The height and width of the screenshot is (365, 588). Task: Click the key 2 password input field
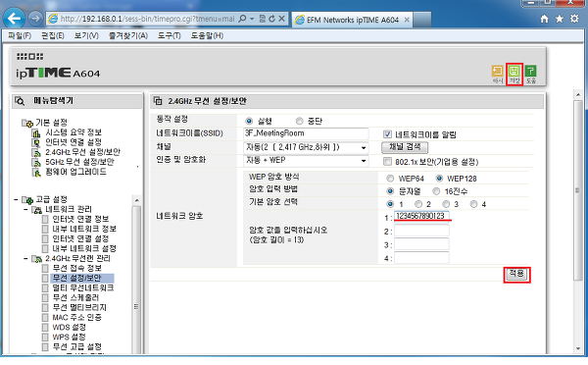tap(421, 231)
